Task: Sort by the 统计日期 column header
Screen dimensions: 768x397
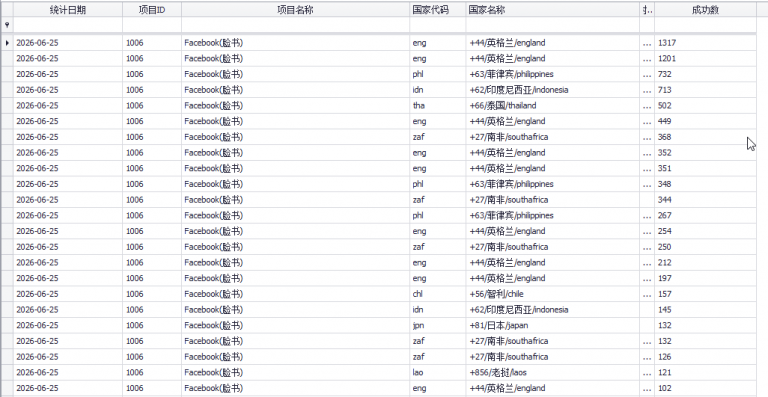Action: tap(68, 10)
